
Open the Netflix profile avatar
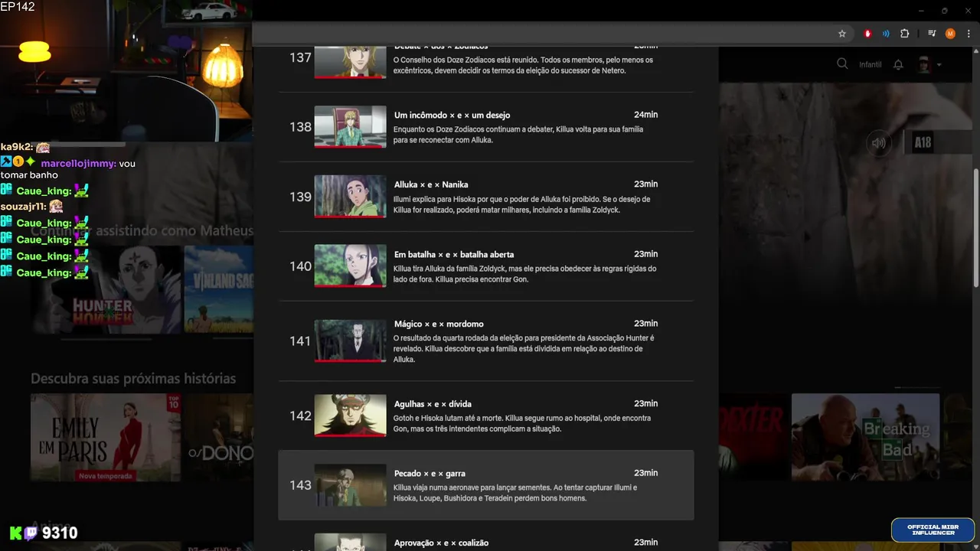(924, 64)
